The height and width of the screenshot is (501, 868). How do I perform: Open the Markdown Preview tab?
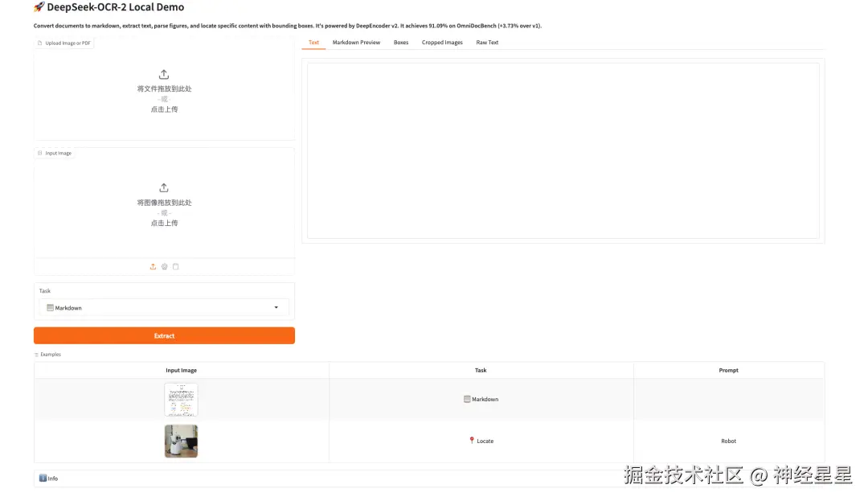pos(356,42)
